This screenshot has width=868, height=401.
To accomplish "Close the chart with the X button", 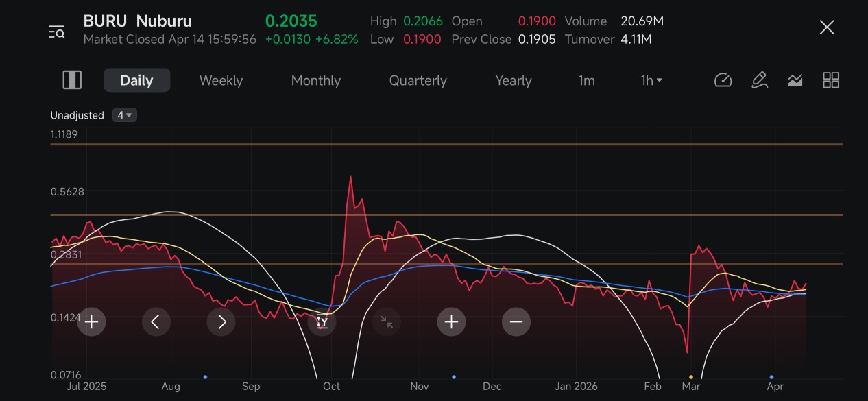I will point(827,27).
